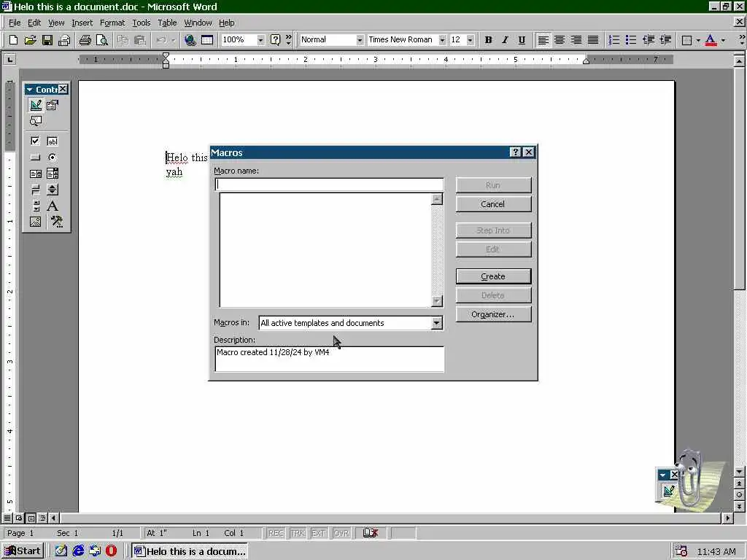Open More Controls in the Control Toolbox

(x=57, y=222)
